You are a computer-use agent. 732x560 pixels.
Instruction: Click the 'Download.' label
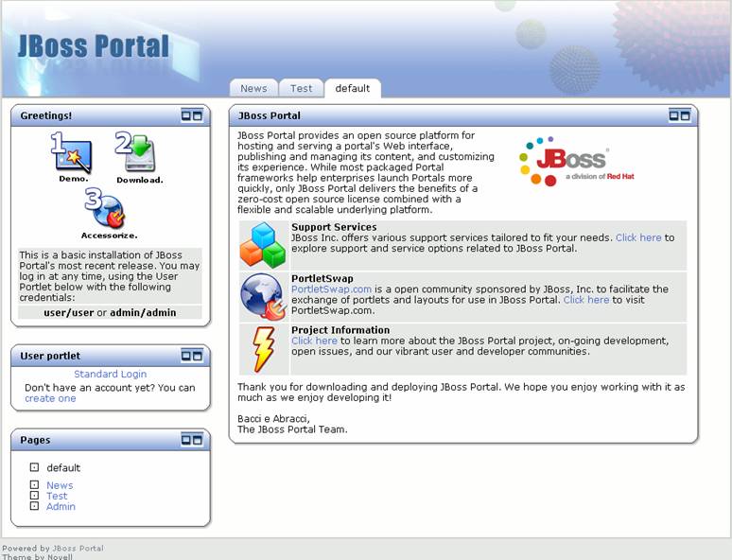coord(140,180)
